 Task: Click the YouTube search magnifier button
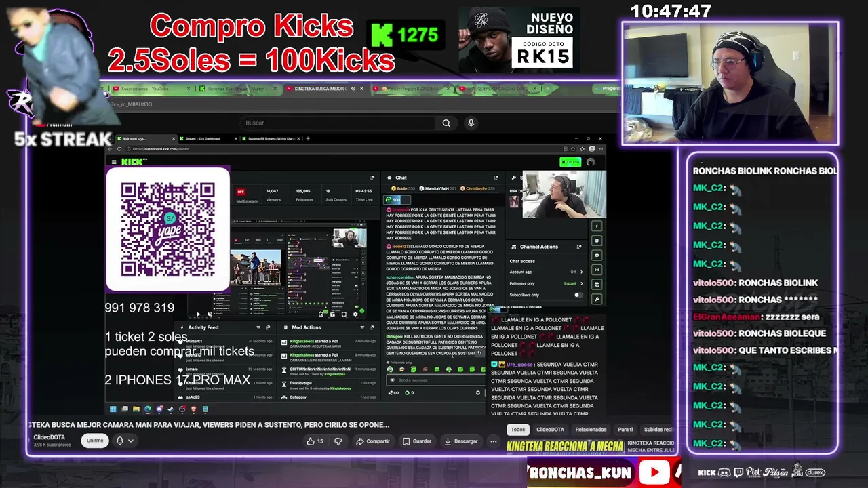click(446, 123)
